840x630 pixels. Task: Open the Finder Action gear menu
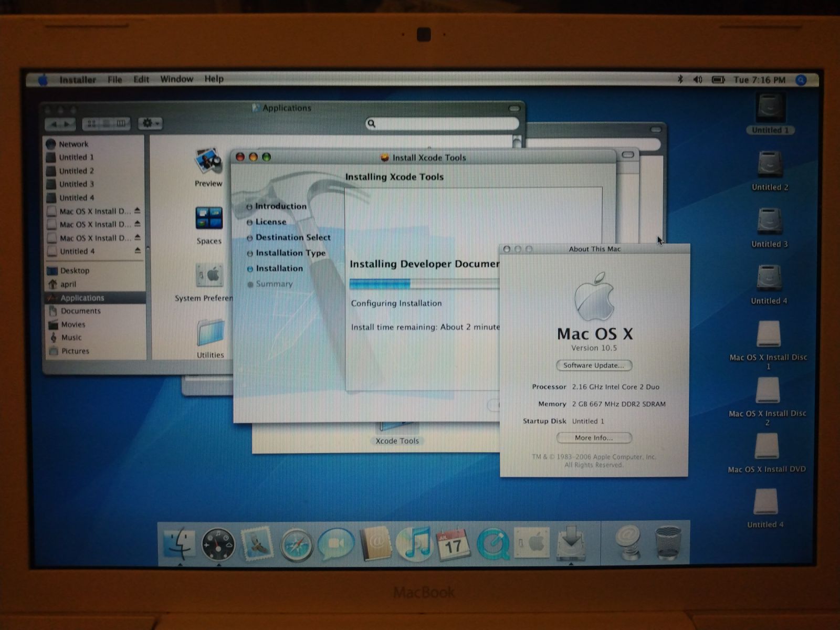point(150,123)
